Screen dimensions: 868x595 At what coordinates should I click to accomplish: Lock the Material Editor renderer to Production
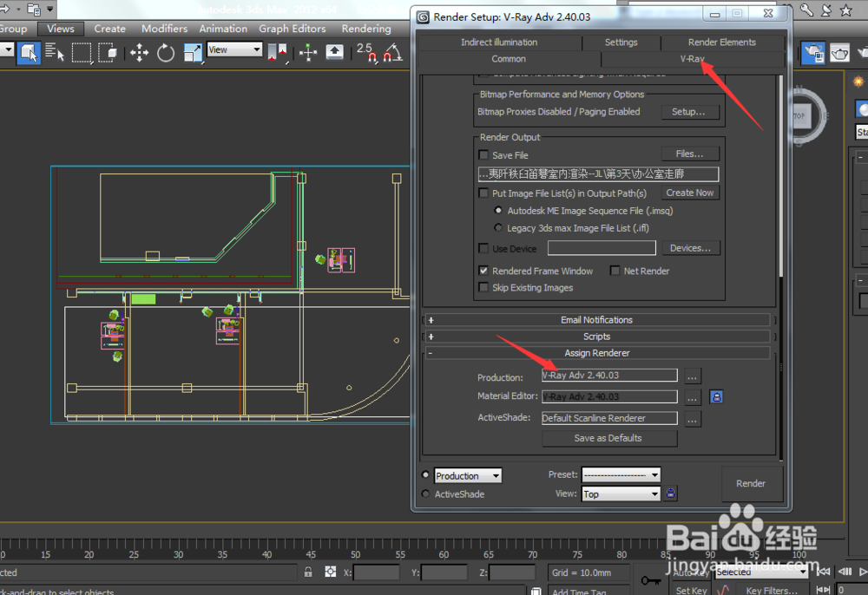[716, 397]
